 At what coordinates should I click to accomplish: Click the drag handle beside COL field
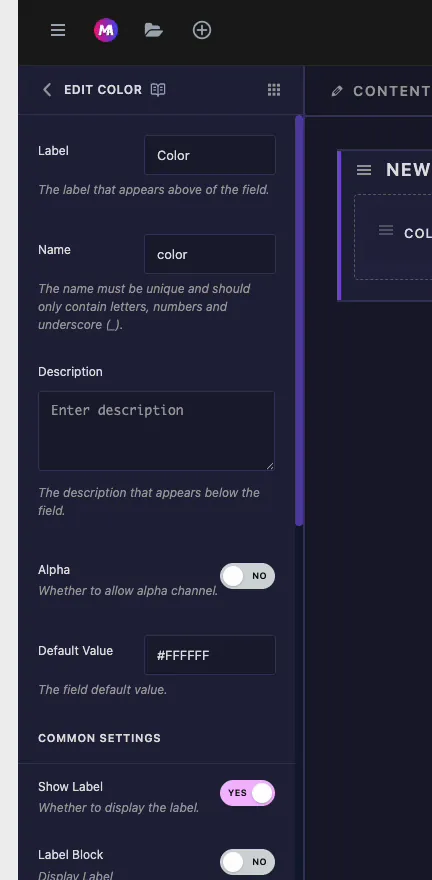point(386,230)
